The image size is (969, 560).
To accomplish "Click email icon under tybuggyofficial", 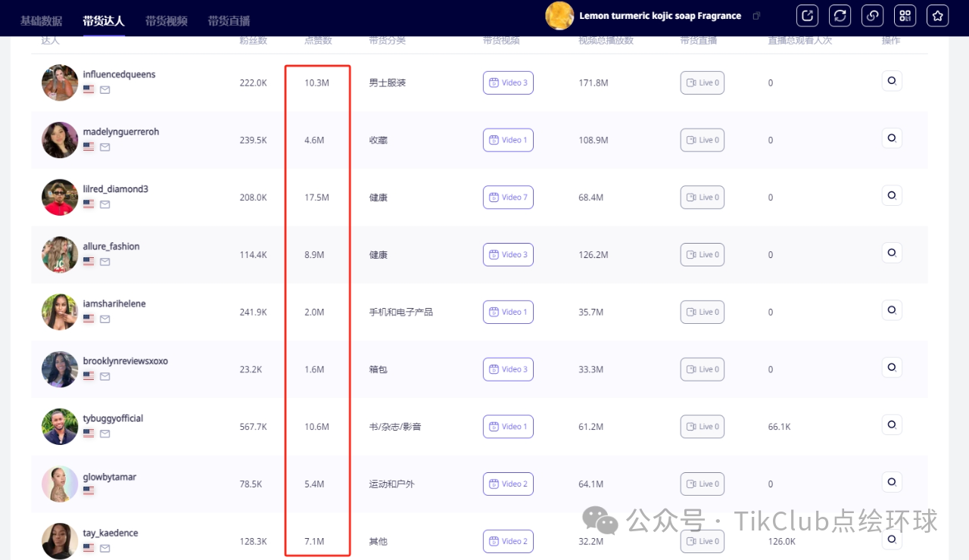I will click(105, 434).
